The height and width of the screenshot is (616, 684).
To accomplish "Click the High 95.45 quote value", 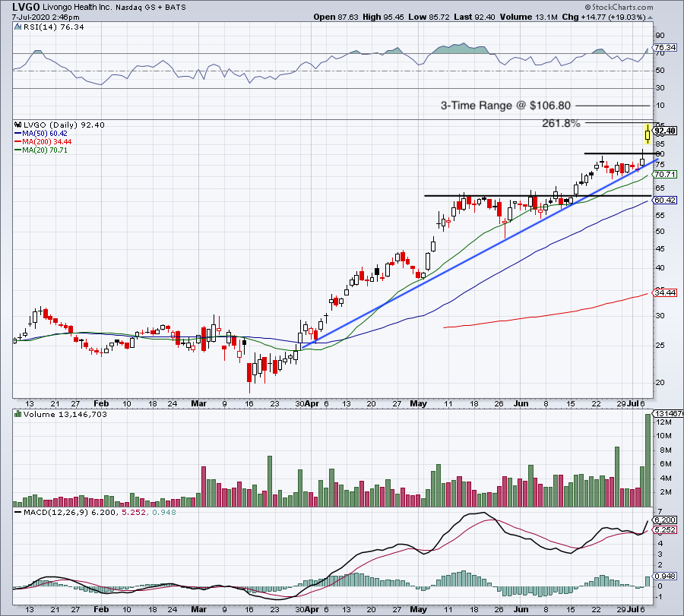I will pyautogui.click(x=383, y=17).
